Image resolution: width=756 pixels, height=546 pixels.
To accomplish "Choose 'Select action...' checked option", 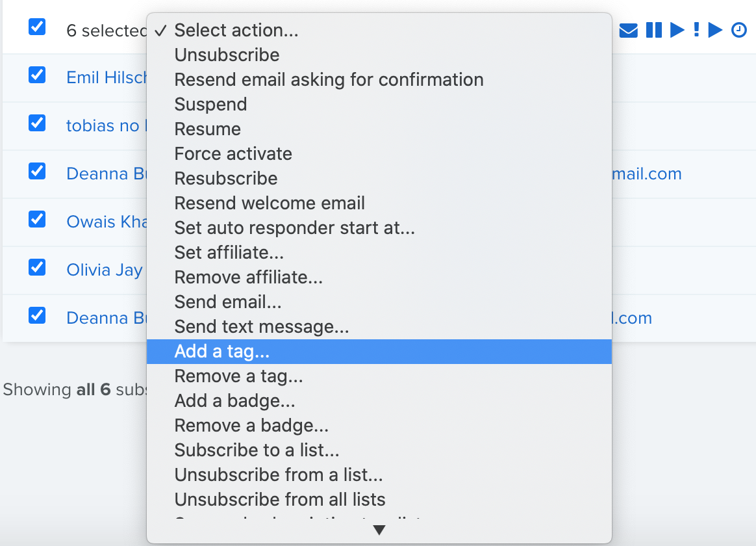I will tap(379, 31).
